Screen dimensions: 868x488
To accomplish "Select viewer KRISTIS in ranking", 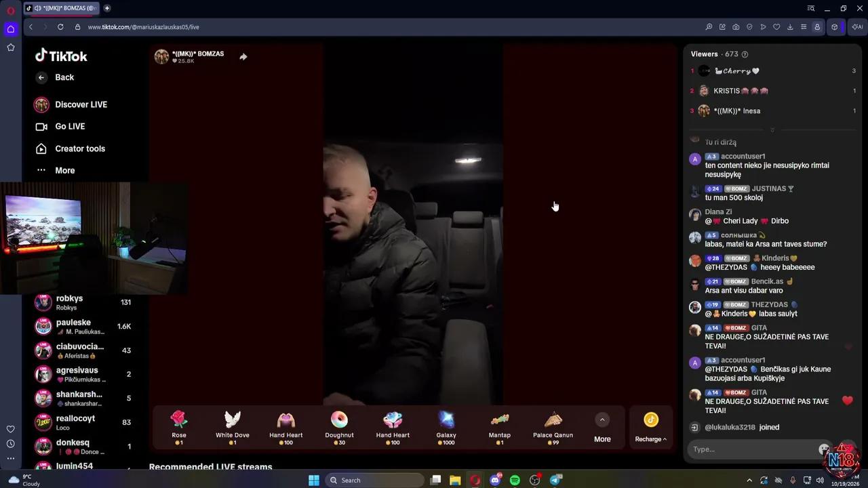I will [741, 91].
